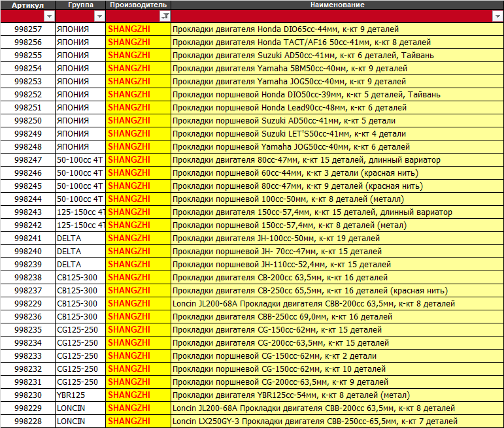The height and width of the screenshot is (428, 504).
Task: Select the cell with article 998243
Action: 27,212
